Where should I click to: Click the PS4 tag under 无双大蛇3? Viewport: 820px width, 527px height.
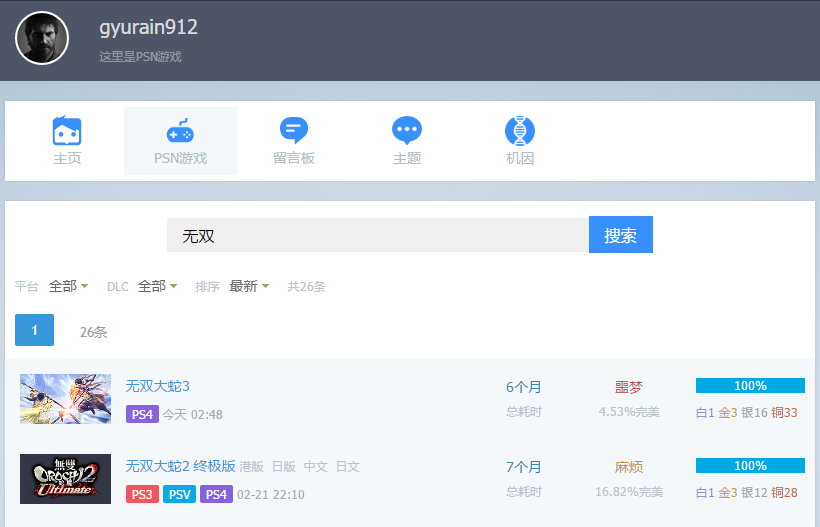click(x=142, y=414)
